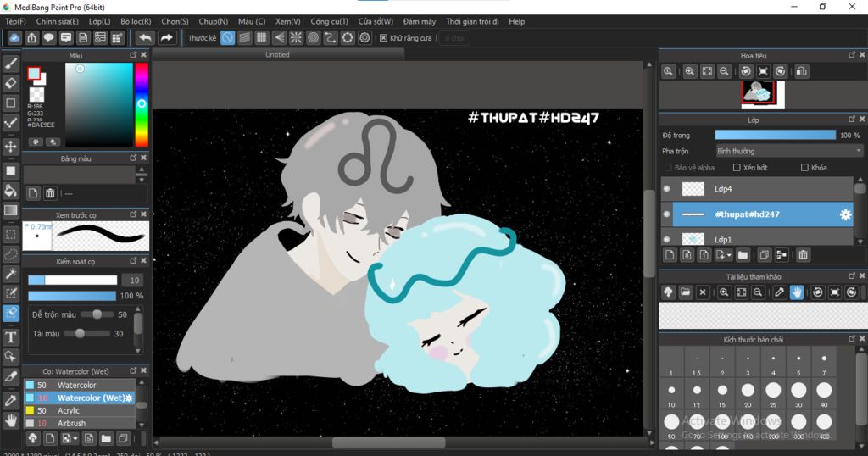The height and width of the screenshot is (456, 868).
Task: Open the Cửa sổ(W) menu
Action: click(376, 21)
